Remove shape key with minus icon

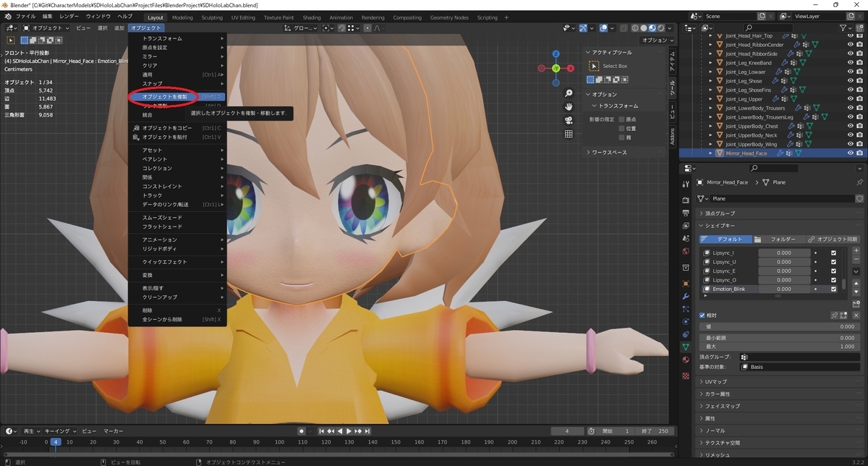tap(856, 258)
